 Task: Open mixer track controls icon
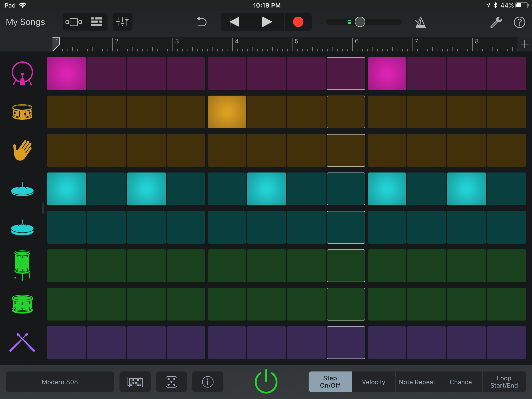[123, 22]
